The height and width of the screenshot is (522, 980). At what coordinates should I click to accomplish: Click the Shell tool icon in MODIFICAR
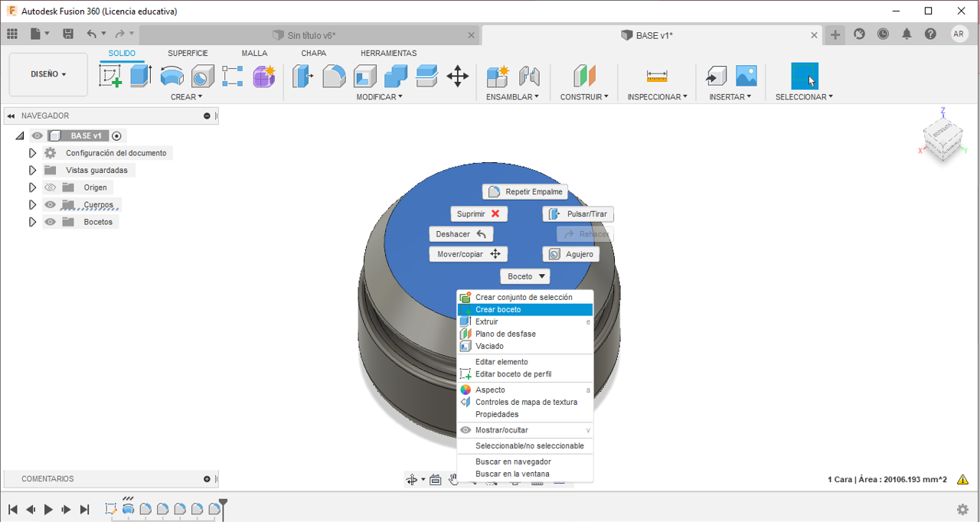[365, 76]
